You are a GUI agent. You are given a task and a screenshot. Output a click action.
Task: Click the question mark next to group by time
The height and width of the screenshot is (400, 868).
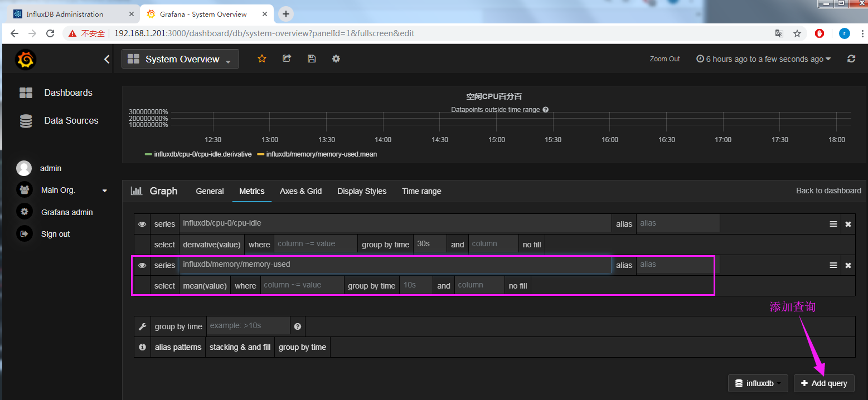297,326
